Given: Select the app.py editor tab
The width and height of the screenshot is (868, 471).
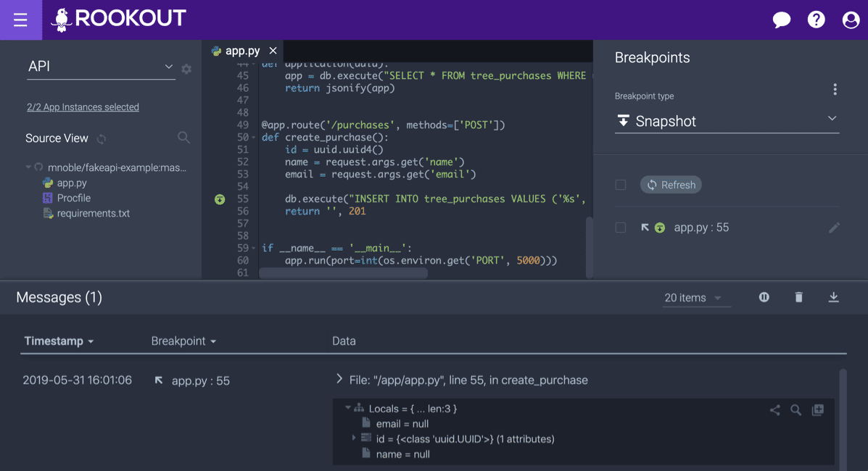Looking at the screenshot, I should point(242,51).
